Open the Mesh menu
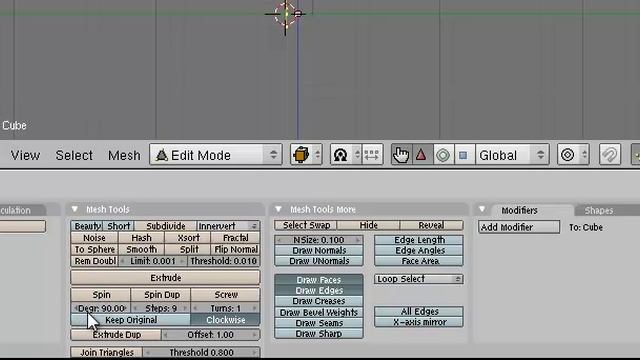Screen dimensions: 640x360 pos(124,155)
